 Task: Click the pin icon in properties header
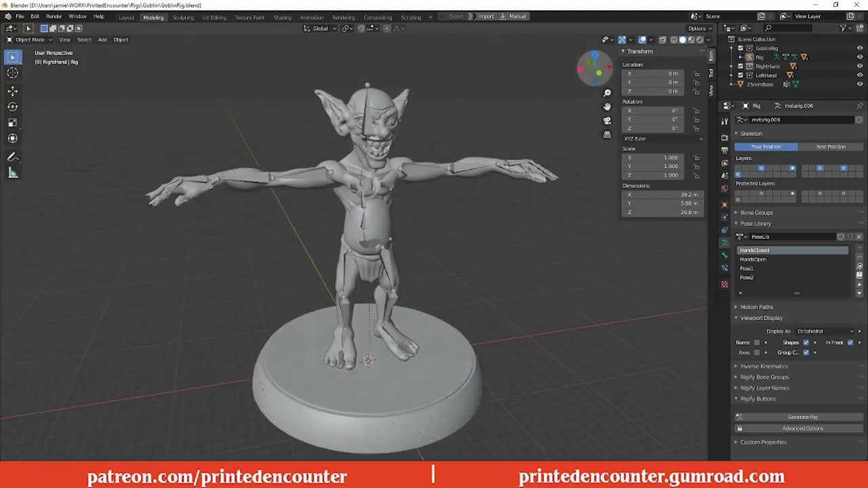pos(859,106)
